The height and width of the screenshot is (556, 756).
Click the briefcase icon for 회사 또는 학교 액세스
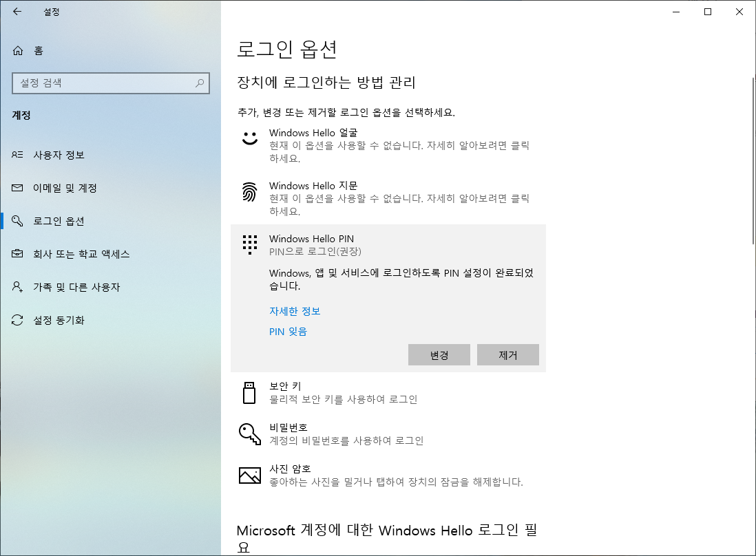tap(17, 253)
